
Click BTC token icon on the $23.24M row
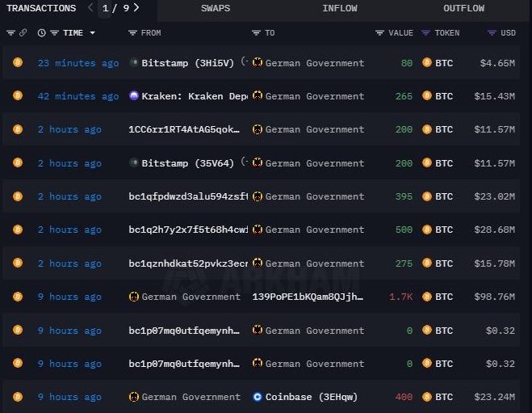pyautogui.click(x=427, y=397)
